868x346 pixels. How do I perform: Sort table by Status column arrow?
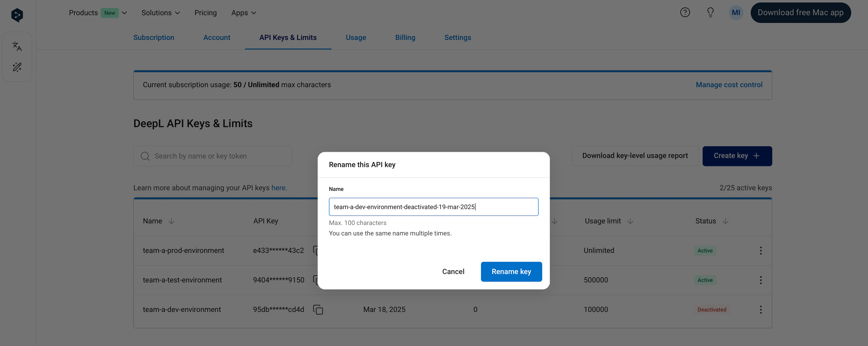tap(726, 221)
